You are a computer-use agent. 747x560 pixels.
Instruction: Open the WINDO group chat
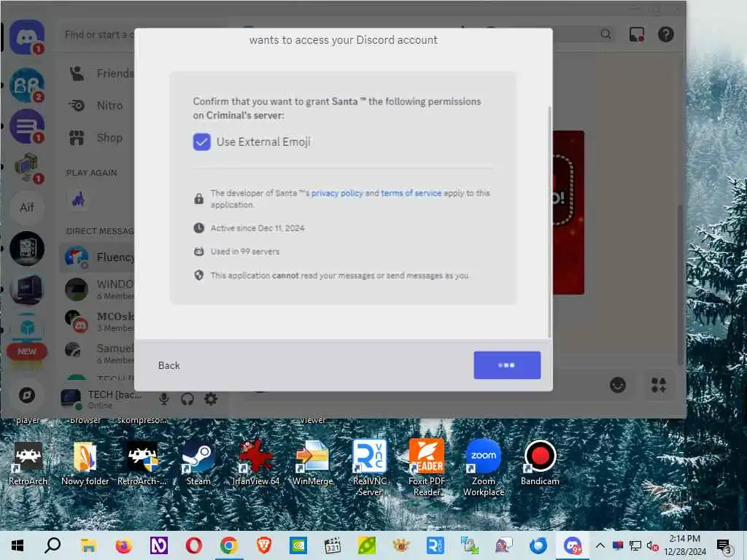click(98, 289)
